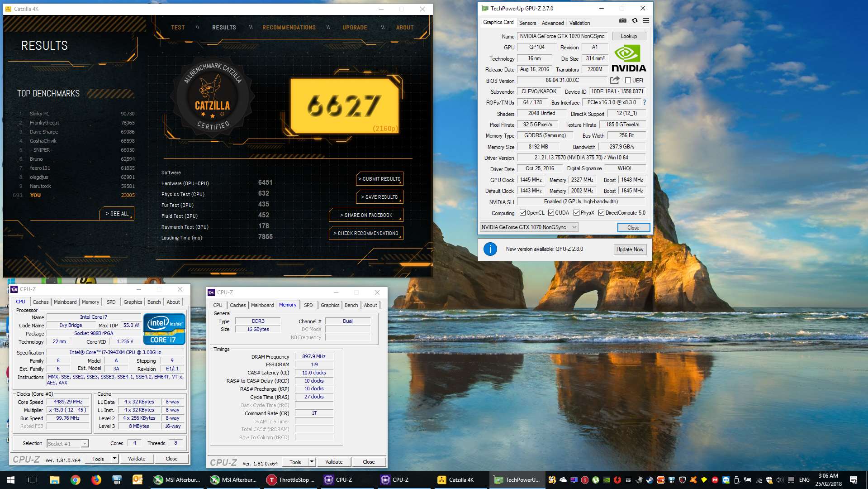Toggle the PhysX checkbox
The width and height of the screenshot is (868, 489).
coord(576,213)
